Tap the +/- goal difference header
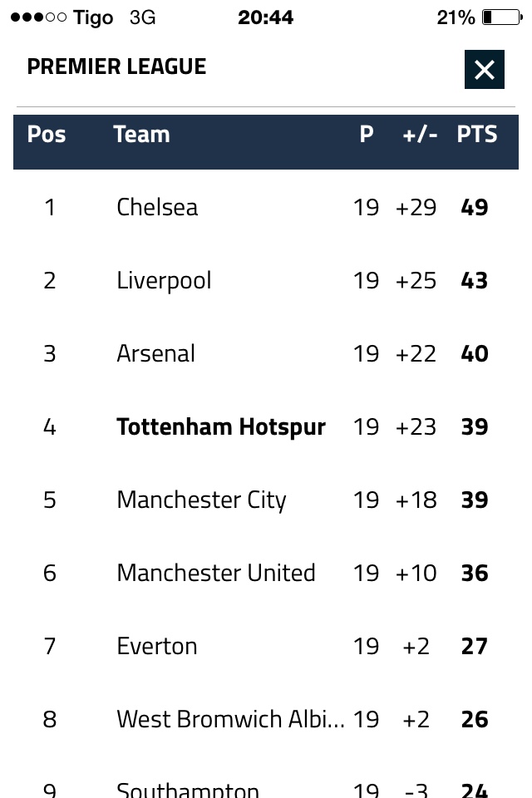 click(x=420, y=135)
